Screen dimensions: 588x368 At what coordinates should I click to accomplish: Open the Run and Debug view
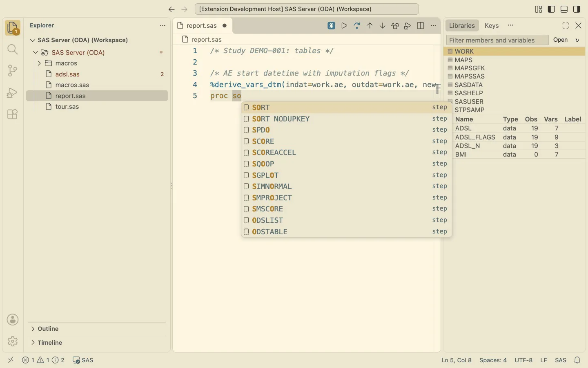click(13, 92)
